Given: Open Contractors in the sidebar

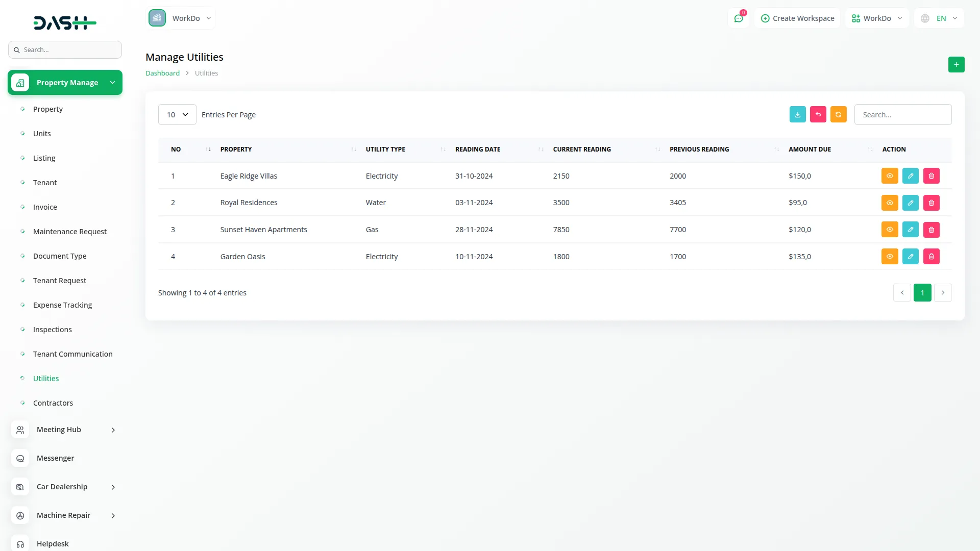Looking at the screenshot, I should pyautogui.click(x=53, y=403).
